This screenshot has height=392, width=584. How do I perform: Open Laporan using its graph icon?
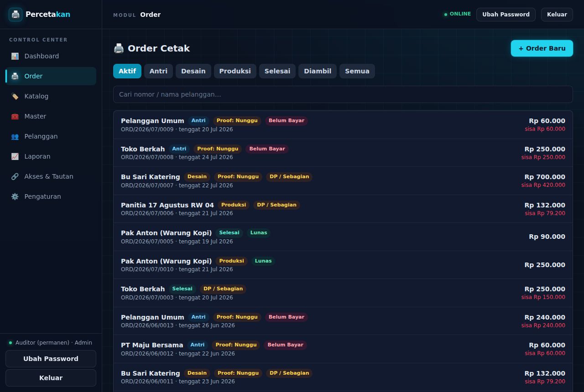tap(15, 156)
